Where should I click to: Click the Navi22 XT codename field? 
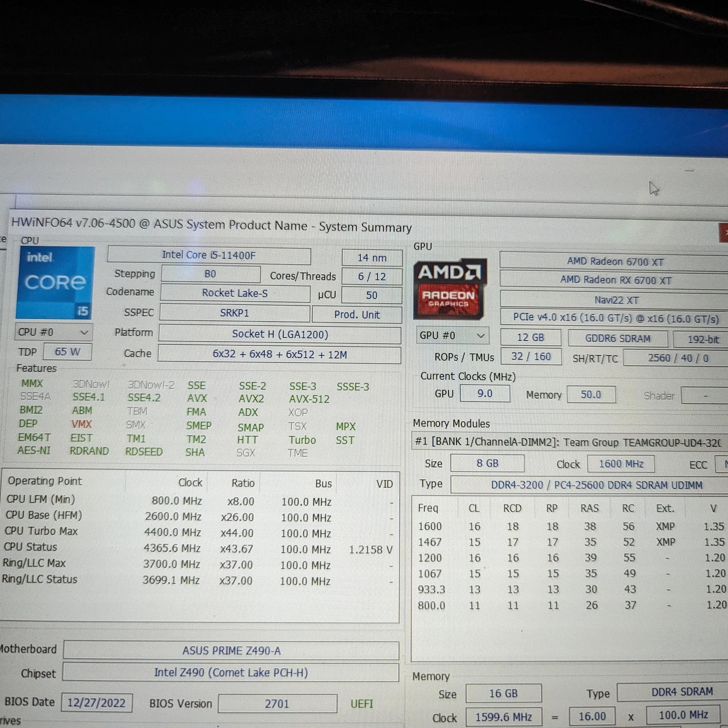click(614, 300)
